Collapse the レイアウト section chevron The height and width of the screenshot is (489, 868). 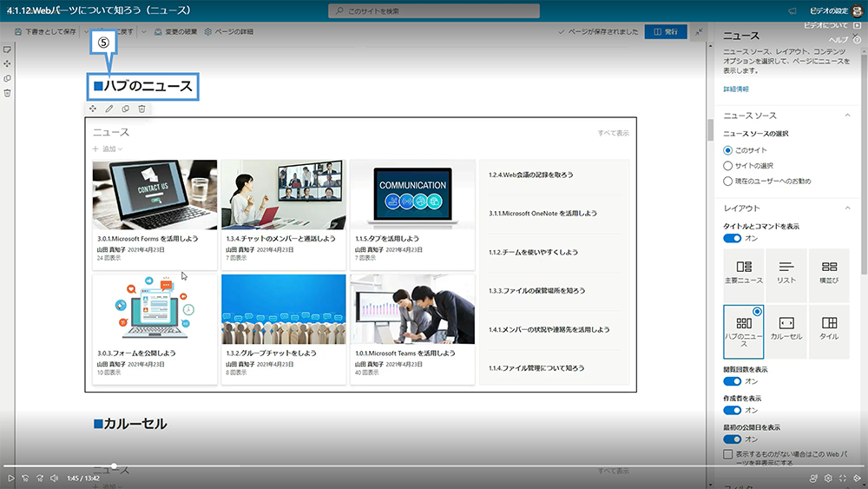click(847, 208)
